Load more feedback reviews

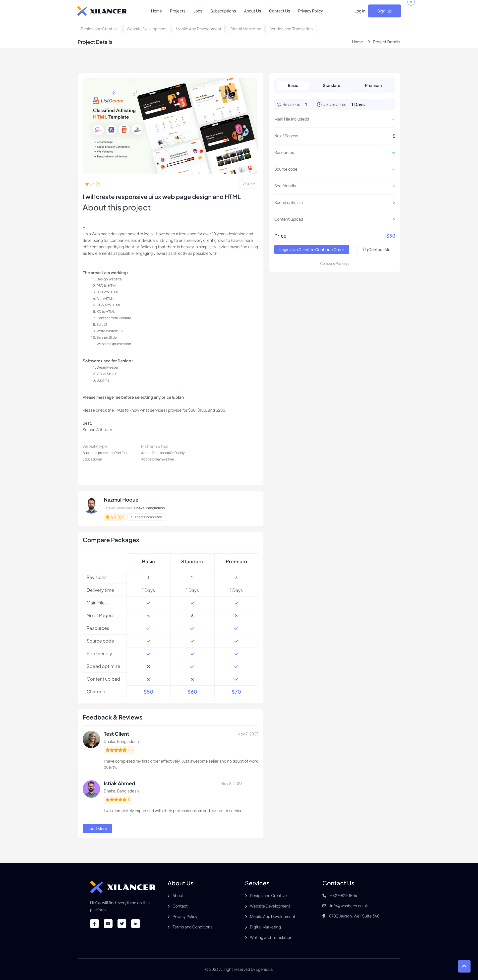pyautogui.click(x=97, y=829)
